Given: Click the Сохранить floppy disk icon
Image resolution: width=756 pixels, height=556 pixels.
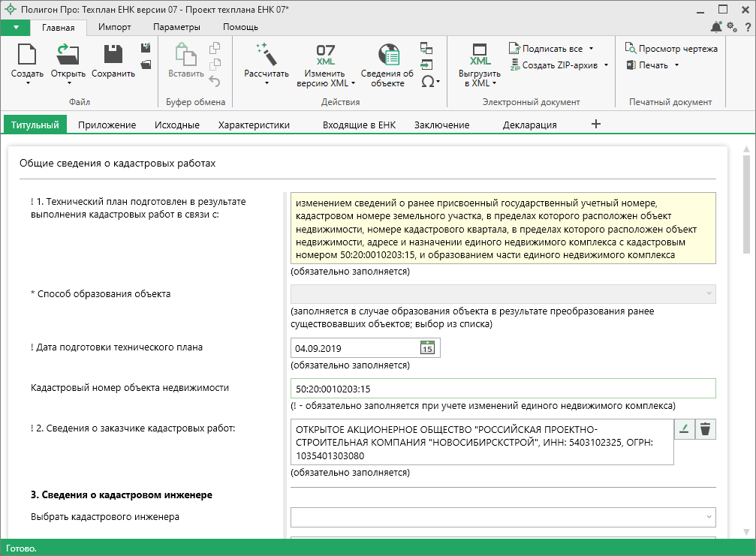Looking at the screenshot, I should 113,56.
